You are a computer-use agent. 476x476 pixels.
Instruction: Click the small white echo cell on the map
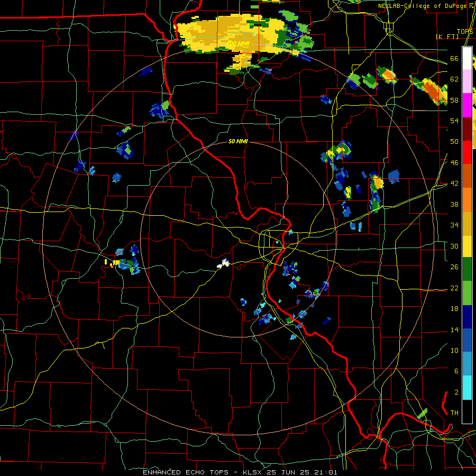coord(223,263)
